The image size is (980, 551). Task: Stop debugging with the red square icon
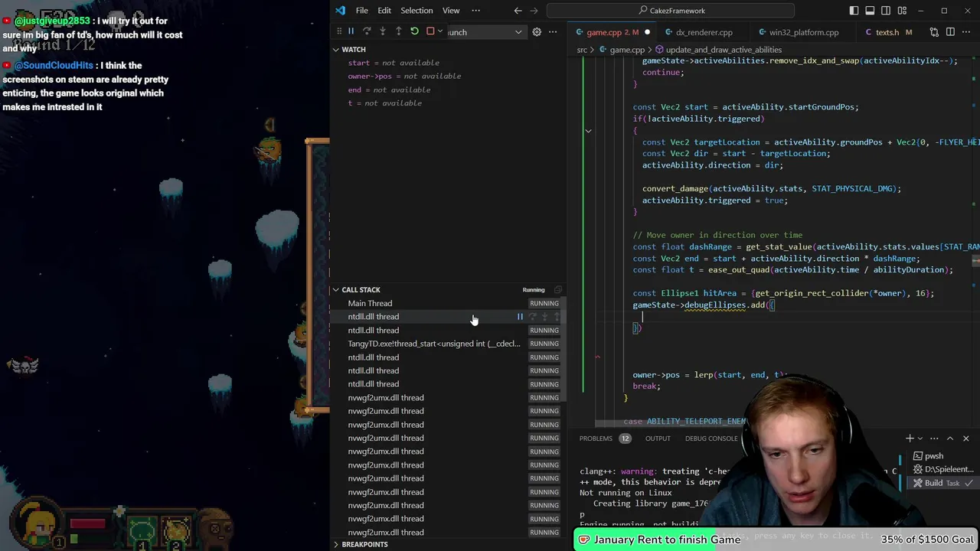coord(430,31)
